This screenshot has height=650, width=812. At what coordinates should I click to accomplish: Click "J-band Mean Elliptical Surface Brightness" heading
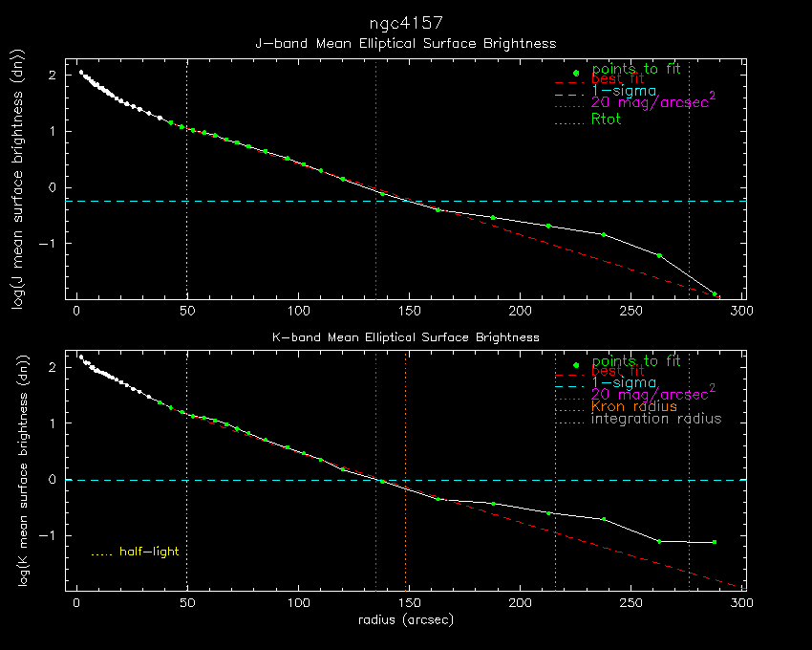point(405,44)
